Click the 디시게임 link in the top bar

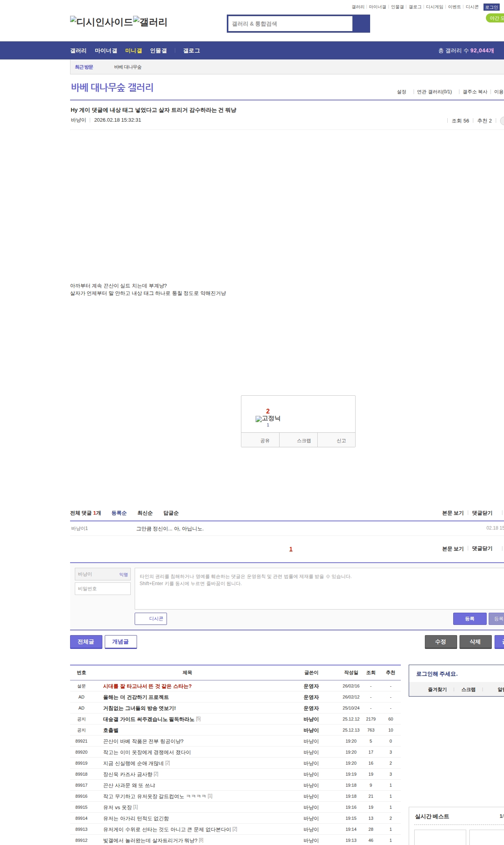tap(434, 7)
